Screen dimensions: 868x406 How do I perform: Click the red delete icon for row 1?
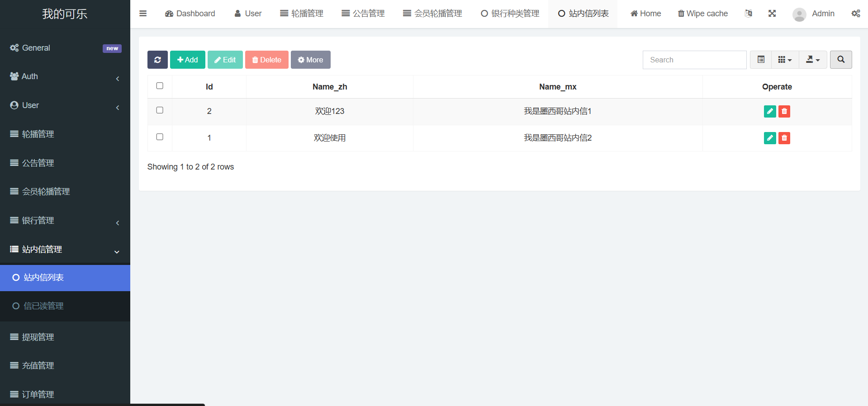pyautogui.click(x=784, y=138)
